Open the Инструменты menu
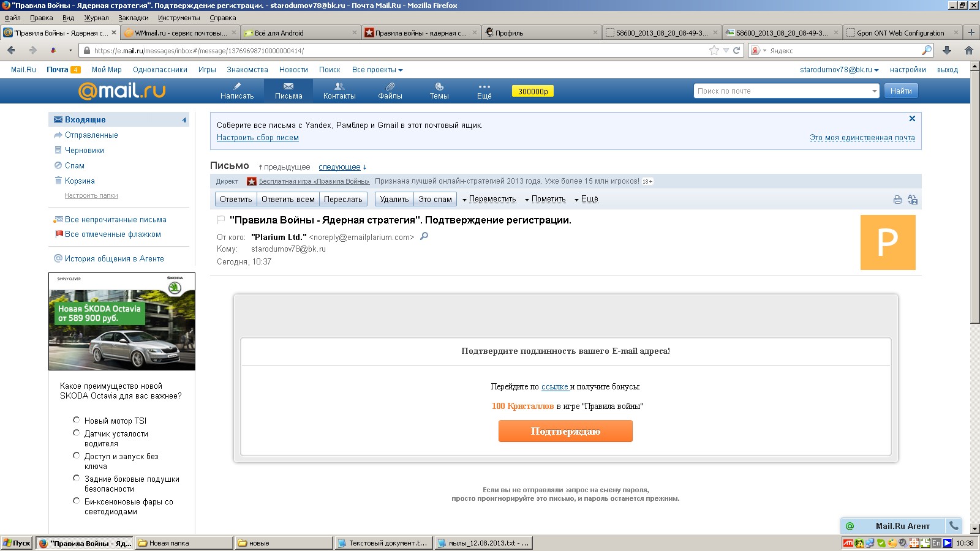Image resolution: width=980 pixels, height=551 pixels. pos(179,18)
